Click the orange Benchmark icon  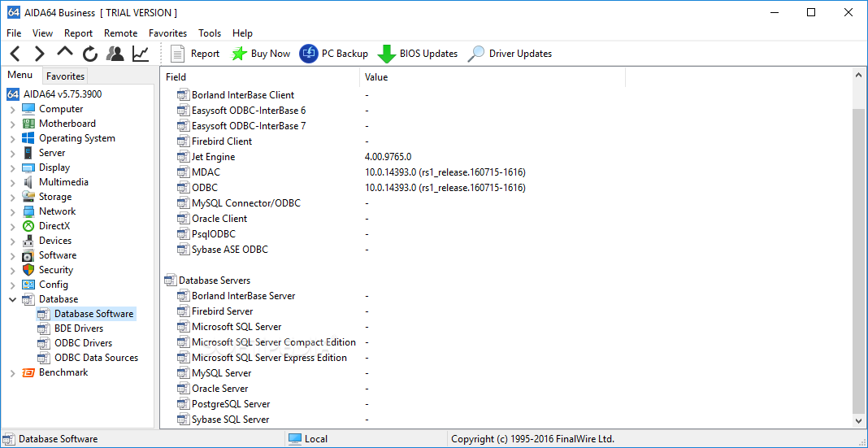28,372
